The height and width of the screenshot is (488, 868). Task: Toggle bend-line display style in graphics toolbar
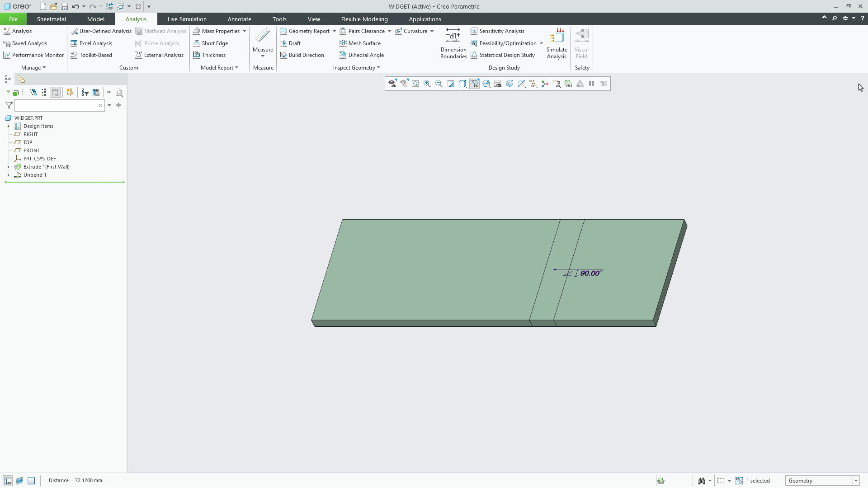tap(474, 84)
